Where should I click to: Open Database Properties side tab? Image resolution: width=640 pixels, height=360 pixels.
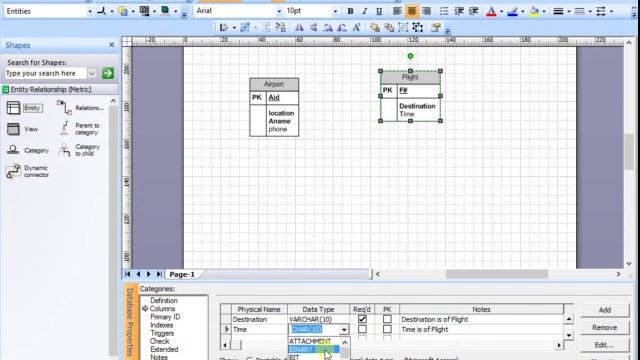click(x=130, y=322)
